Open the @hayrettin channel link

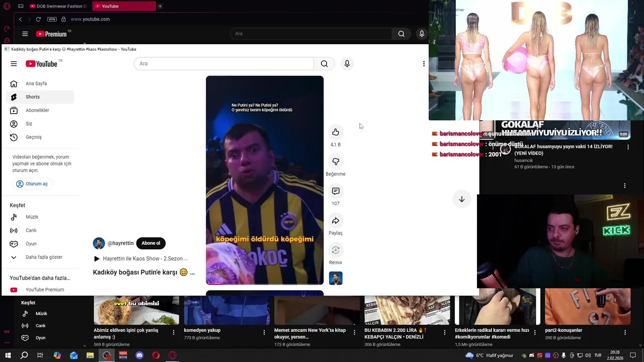pos(121,243)
